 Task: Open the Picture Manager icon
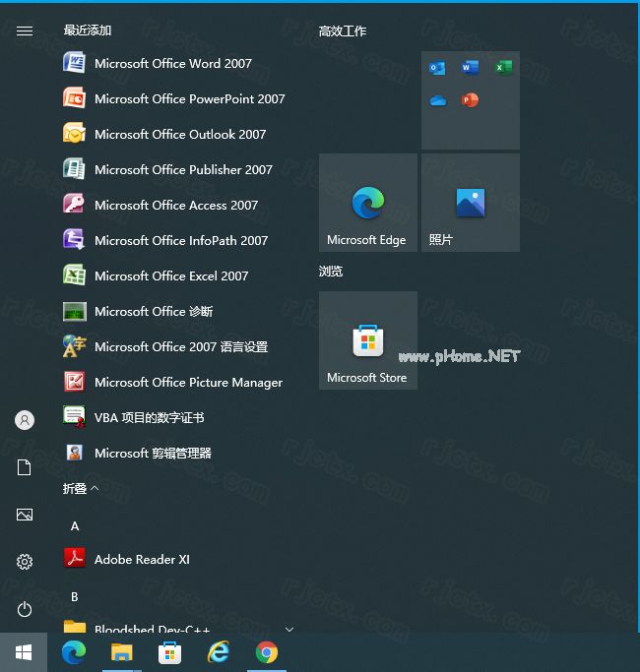click(x=74, y=382)
